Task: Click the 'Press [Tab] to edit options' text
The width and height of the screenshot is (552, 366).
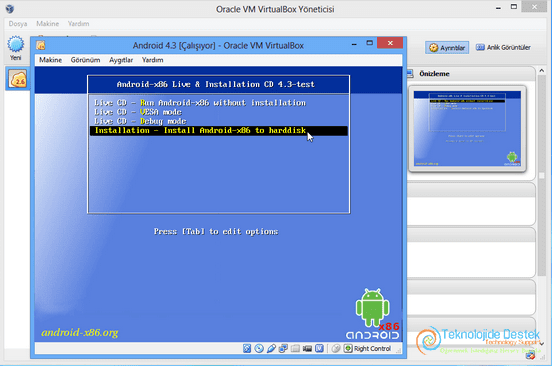Action: pyautogui.click(x=216, y=231)
